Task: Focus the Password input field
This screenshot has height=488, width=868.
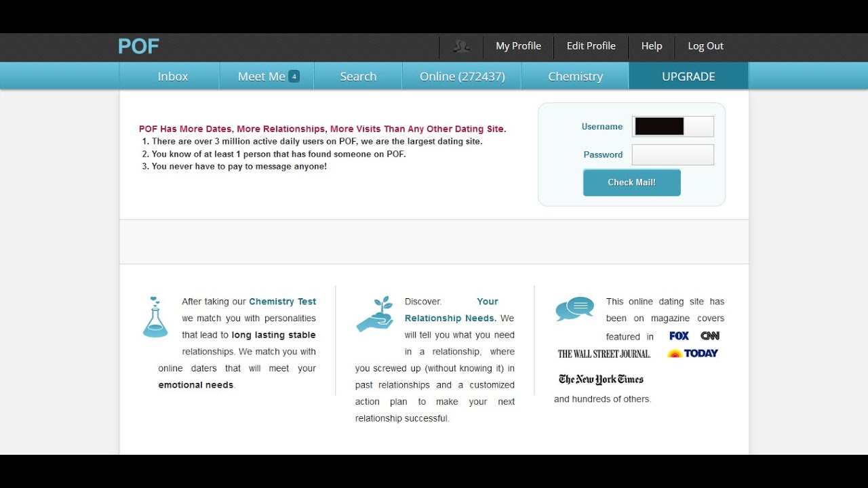Action: click(x=673, y=155)
